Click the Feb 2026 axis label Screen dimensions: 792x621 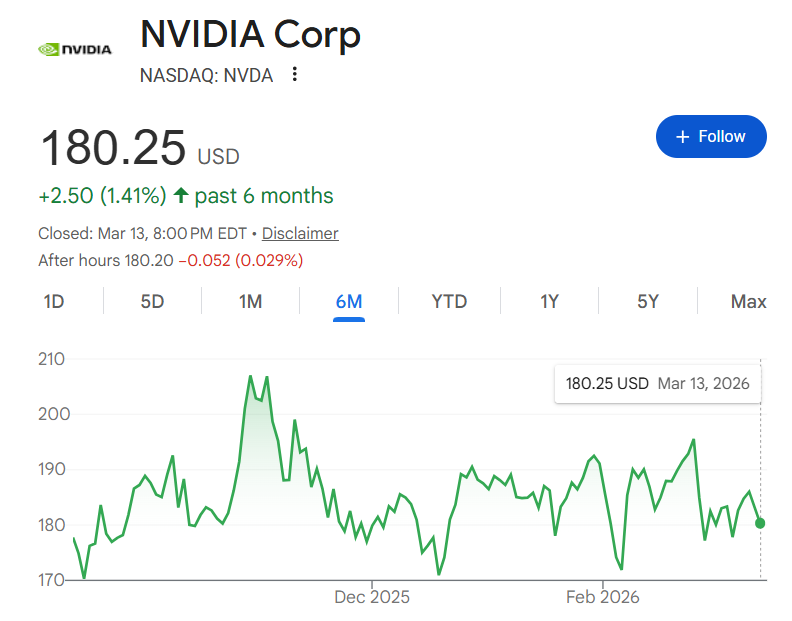pyautogui.click(x=602, y=597)
